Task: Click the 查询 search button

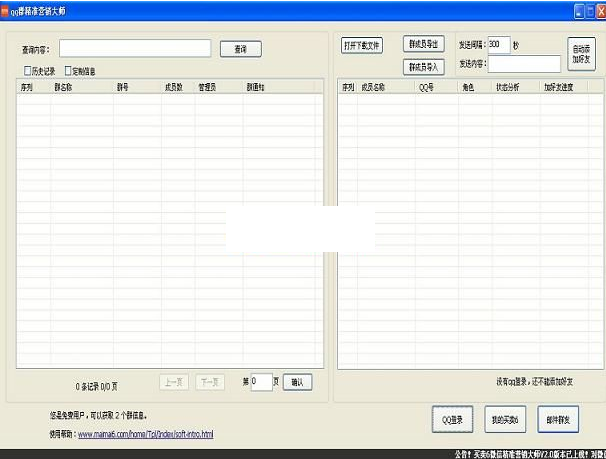Action: click(240, 48)
